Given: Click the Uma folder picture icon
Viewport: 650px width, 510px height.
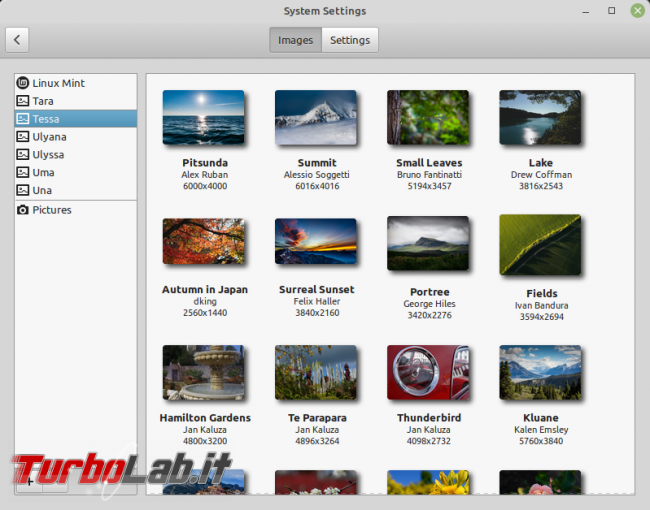Looking at the screenshot, I should tap(22, 172).
